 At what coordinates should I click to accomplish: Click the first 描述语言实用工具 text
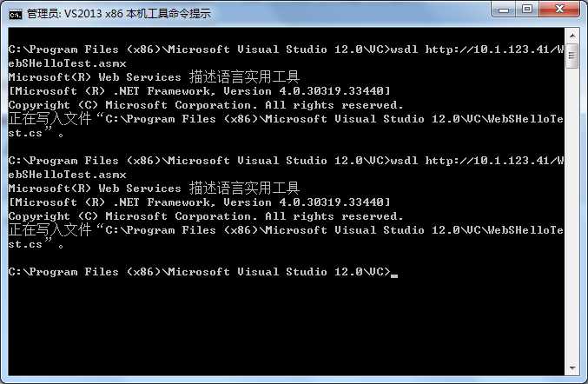pos(244,76)
